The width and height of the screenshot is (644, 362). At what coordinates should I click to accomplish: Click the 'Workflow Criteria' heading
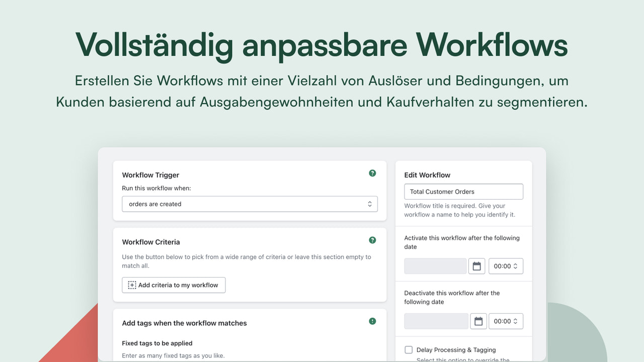point(151,242)
